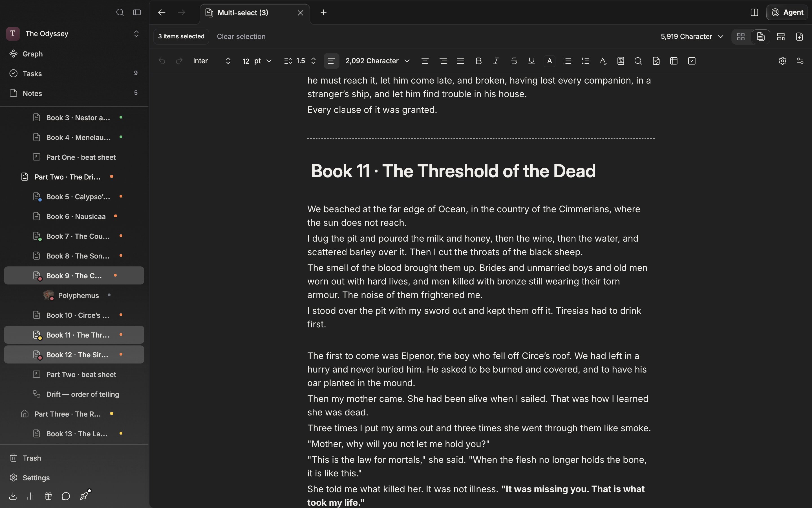Toggle the split view icon

click(754, 12)
